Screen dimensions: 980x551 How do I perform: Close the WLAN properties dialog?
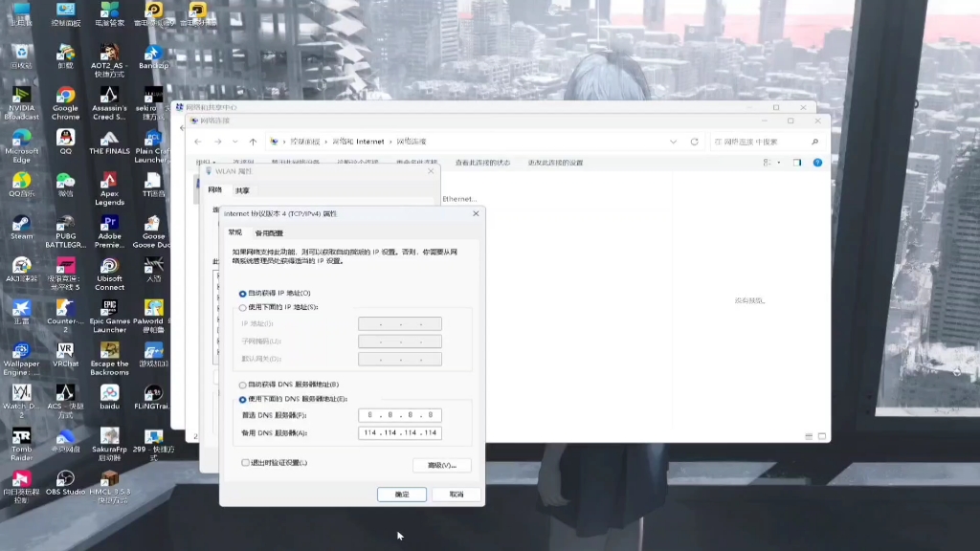click(x=431, y=171)
